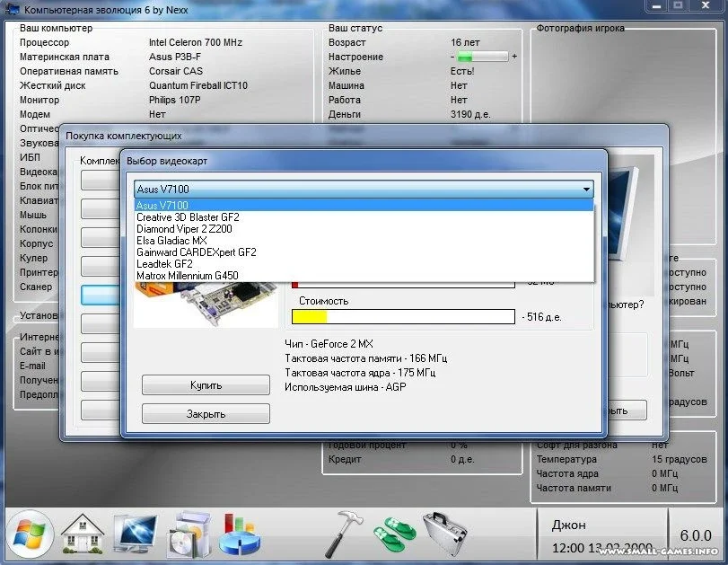Open the software discs box icon
The image size is (728, 565).
pyautogui.click(x=188, y=534)
